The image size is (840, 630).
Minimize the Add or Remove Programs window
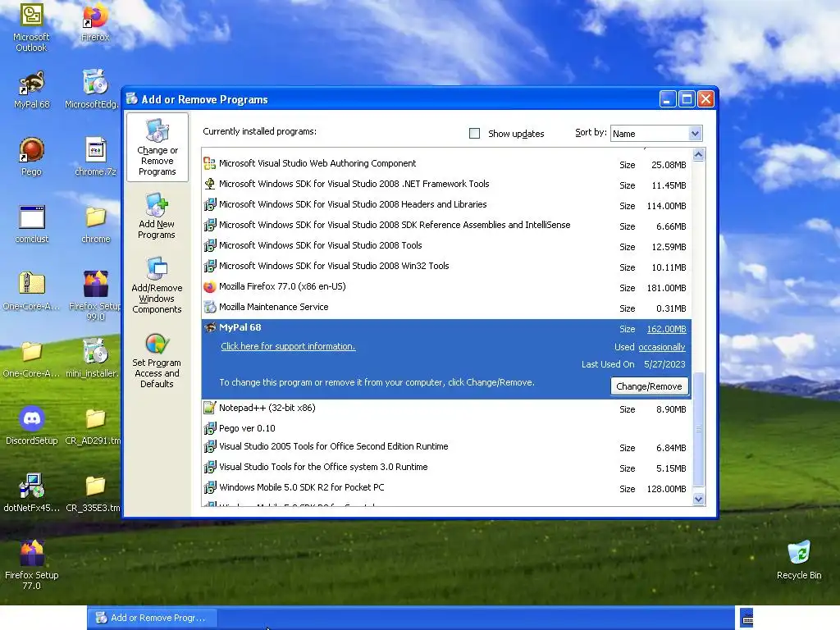668,99
